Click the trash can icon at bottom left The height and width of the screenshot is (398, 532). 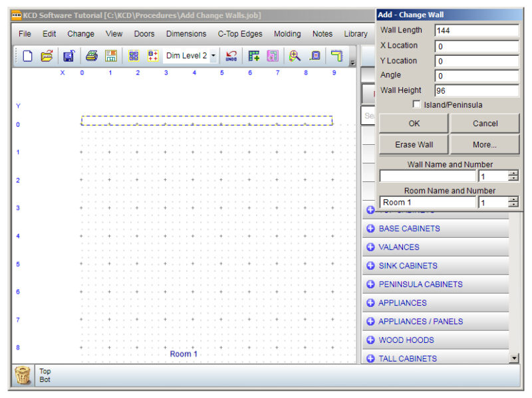23,375
